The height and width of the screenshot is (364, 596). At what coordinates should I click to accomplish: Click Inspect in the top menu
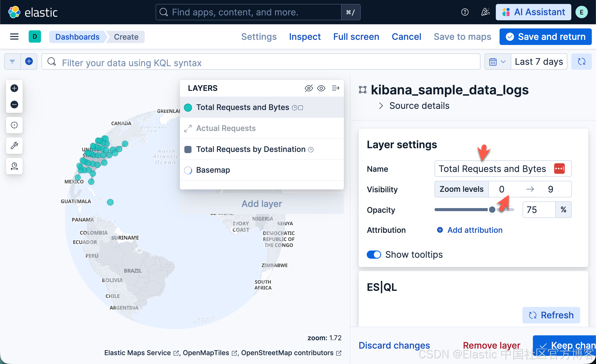pos(305,37)
